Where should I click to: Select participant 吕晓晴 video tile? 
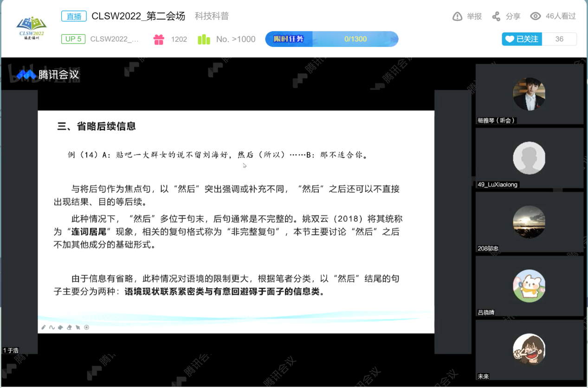(x=529, y=286)
